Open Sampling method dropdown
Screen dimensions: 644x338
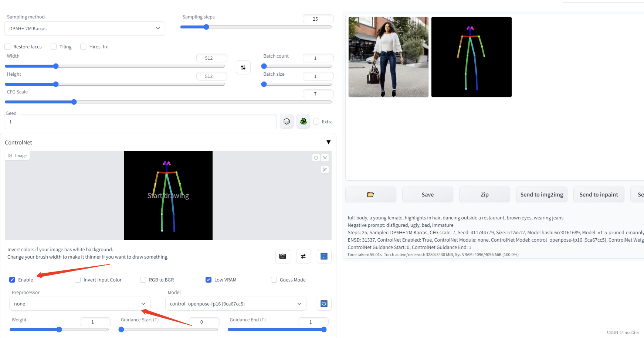pyautogui.click(x=85, y=28)
